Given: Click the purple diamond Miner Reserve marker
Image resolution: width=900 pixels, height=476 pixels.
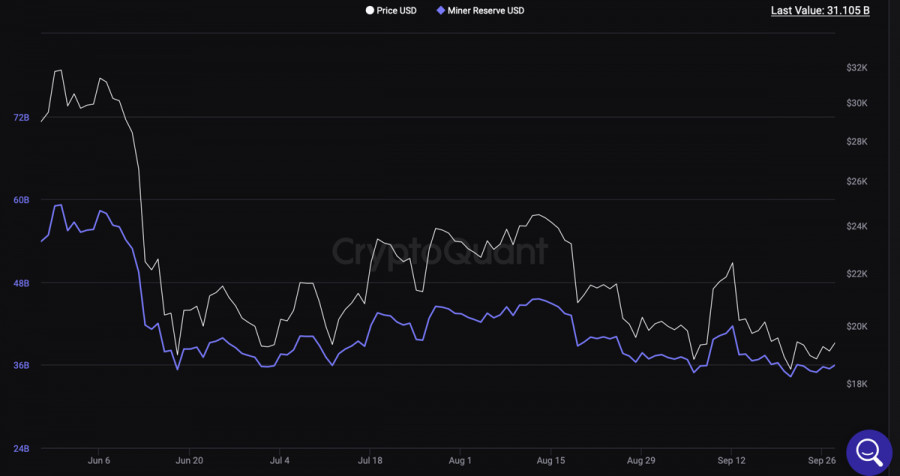Looking at the screenshot, I should (x=441, y=11).
